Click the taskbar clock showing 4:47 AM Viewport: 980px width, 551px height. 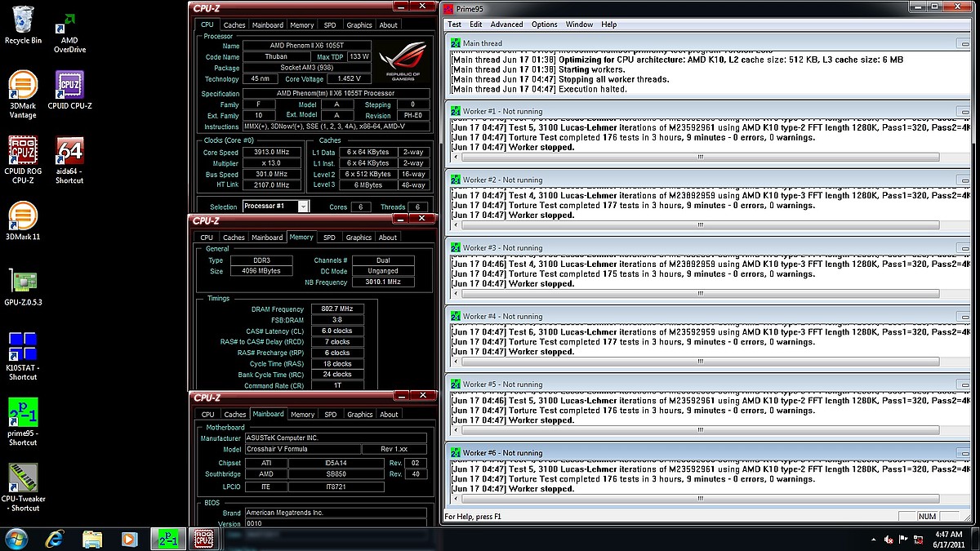(951, 540)
